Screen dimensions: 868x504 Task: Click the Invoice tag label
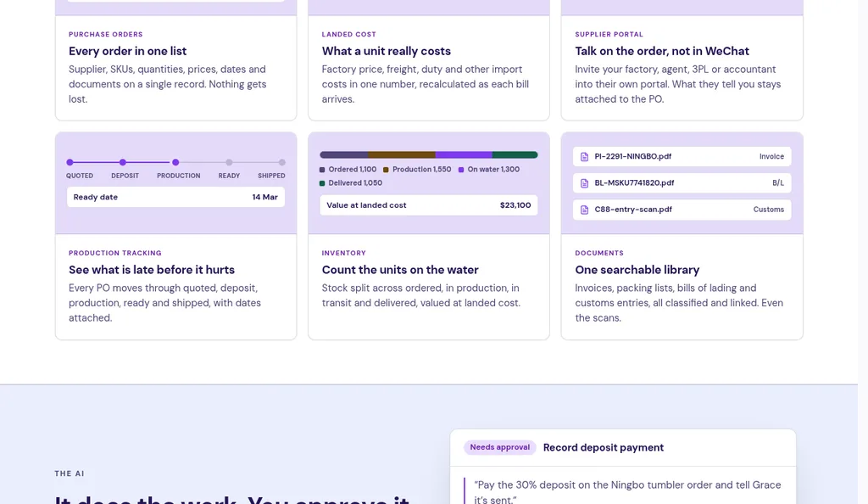click(x=771, y=157)
